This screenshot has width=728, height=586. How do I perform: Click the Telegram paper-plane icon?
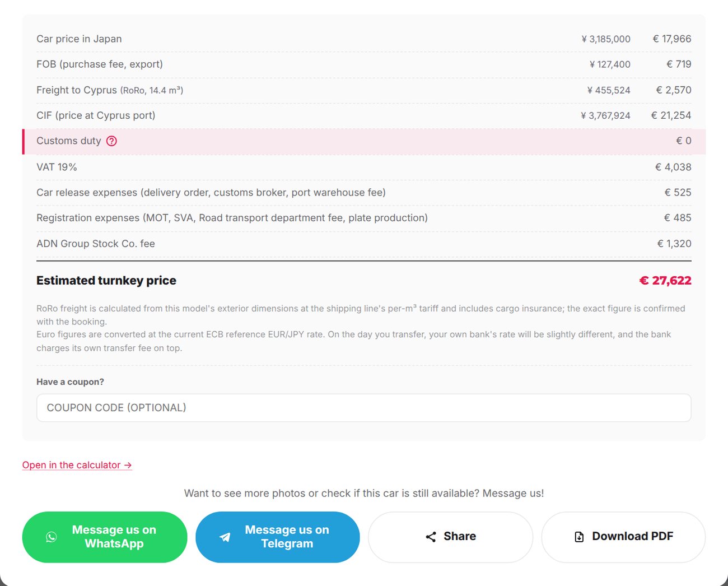pyautogui.click(x=225, y=537)
